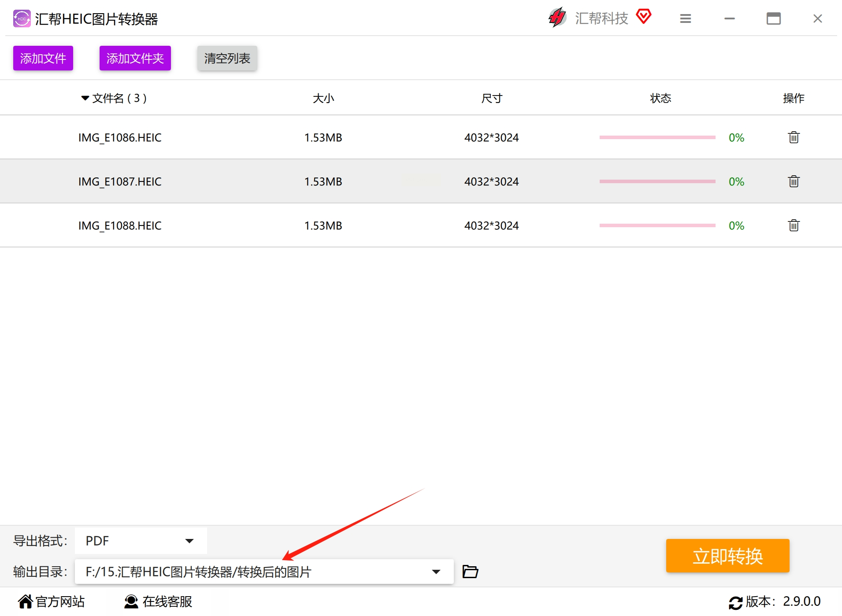The image size is (842, 616).
Task: Click the 添加文件夹 button
Action: coord(135,58)
